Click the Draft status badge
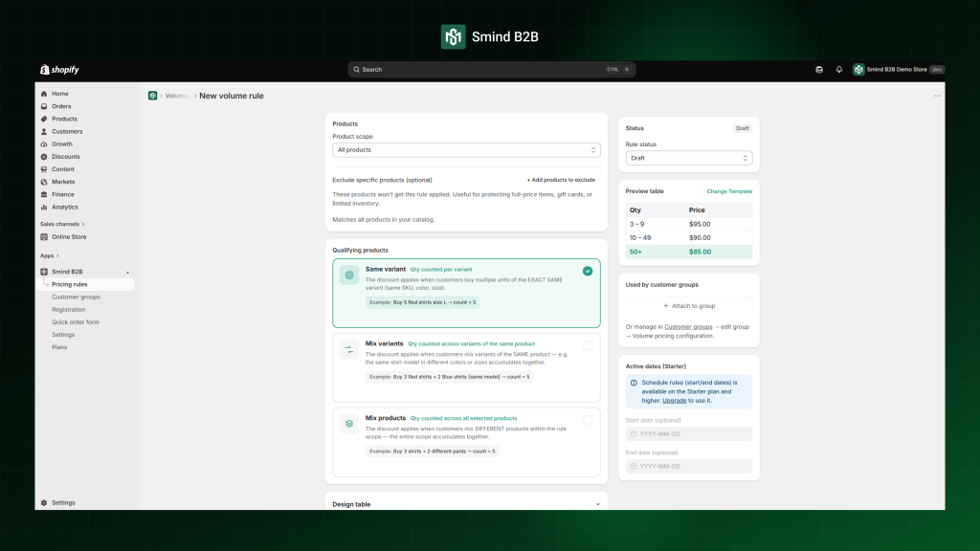The height and width of the screenshot is (551, 980). pos(742,128)
